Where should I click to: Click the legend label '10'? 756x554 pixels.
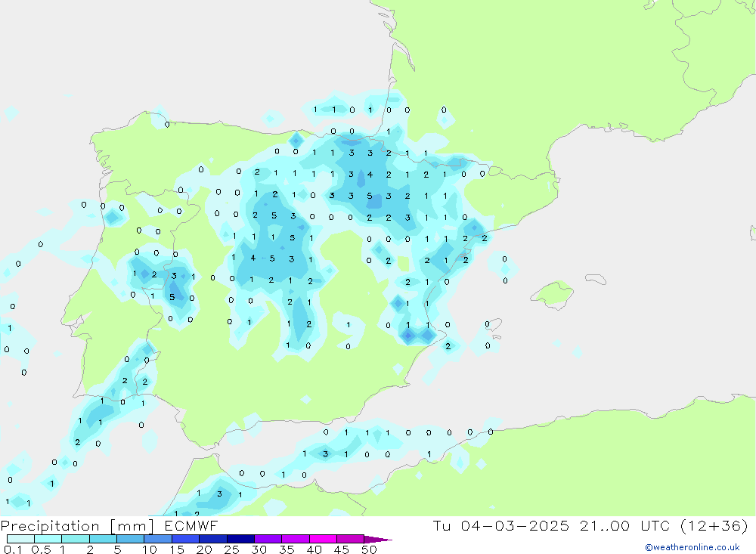coord(150,549)
